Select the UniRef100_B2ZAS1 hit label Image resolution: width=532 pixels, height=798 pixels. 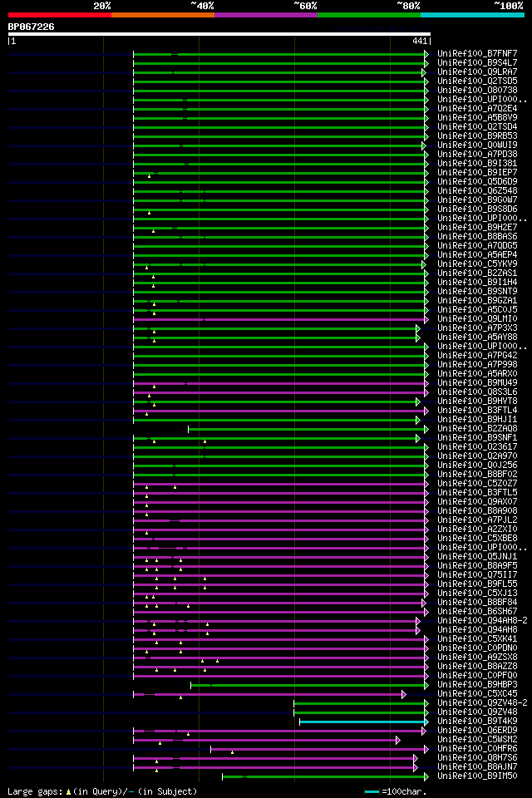coord(477,273)
